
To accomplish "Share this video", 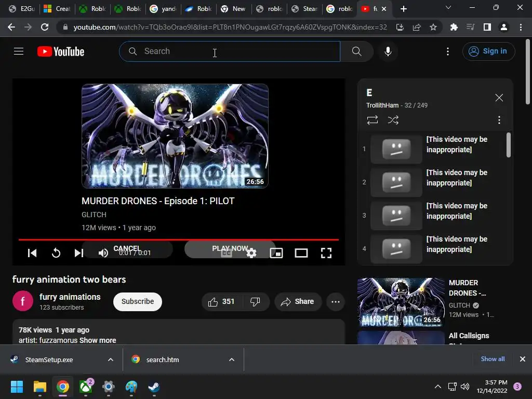I will click(298, 302).
